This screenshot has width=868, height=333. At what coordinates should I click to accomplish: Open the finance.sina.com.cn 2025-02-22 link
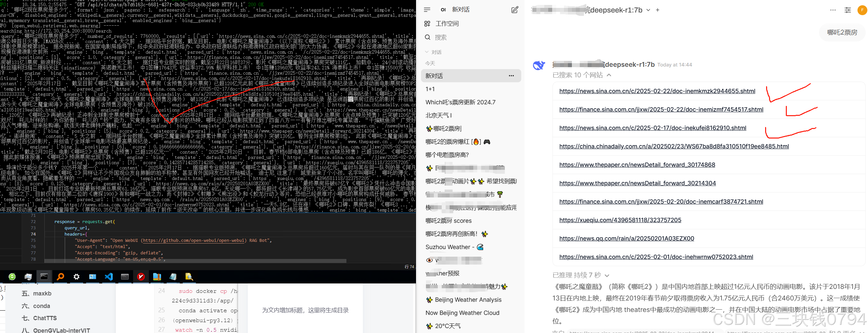coord(661,109)
